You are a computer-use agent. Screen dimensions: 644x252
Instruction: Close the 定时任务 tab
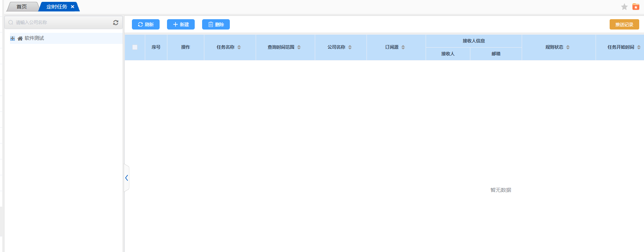(x=72, y=7)
